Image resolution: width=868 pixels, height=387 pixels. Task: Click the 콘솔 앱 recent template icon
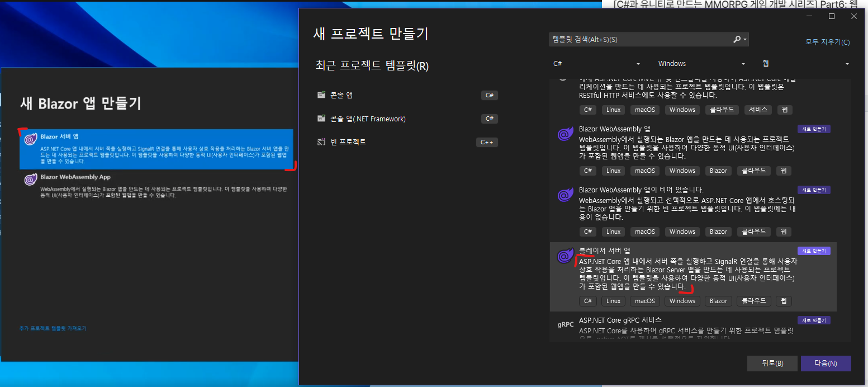[x=321, y=95]
